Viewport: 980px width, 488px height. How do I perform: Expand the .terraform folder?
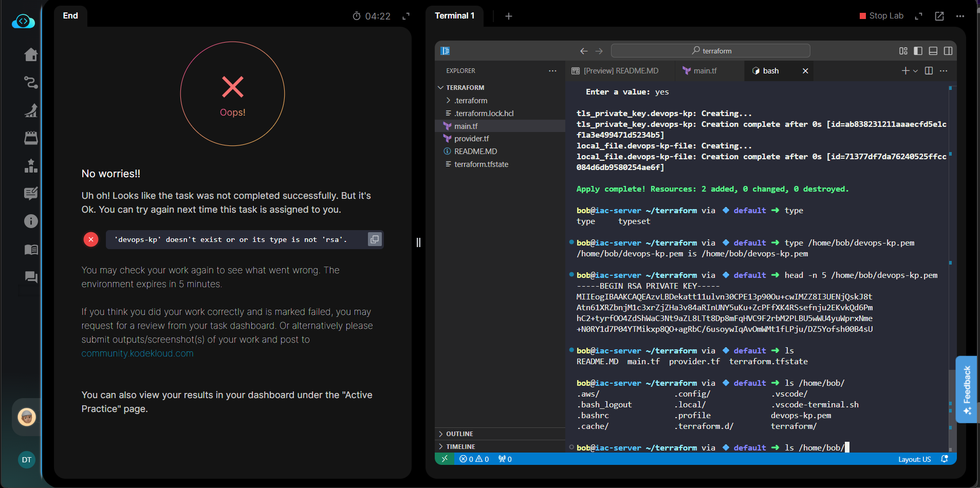pos(448,100)
